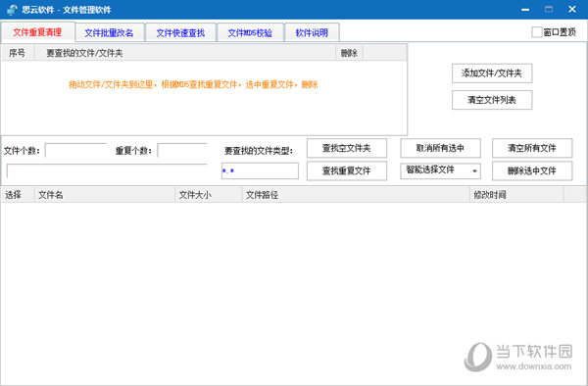Sort by the 文件路径 column header
This screenshot has width=588, height=386.
pyautogui.click(x=356, y=195)
